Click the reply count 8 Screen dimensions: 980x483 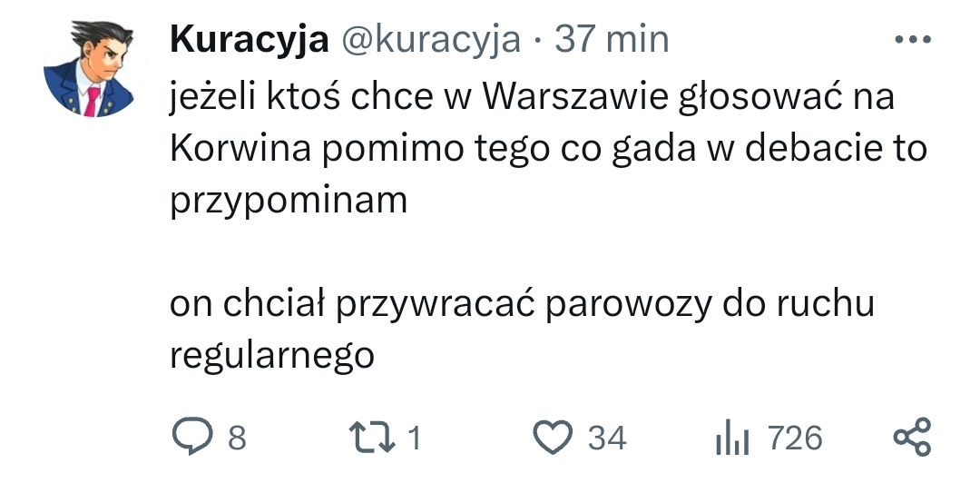[237, 438]
